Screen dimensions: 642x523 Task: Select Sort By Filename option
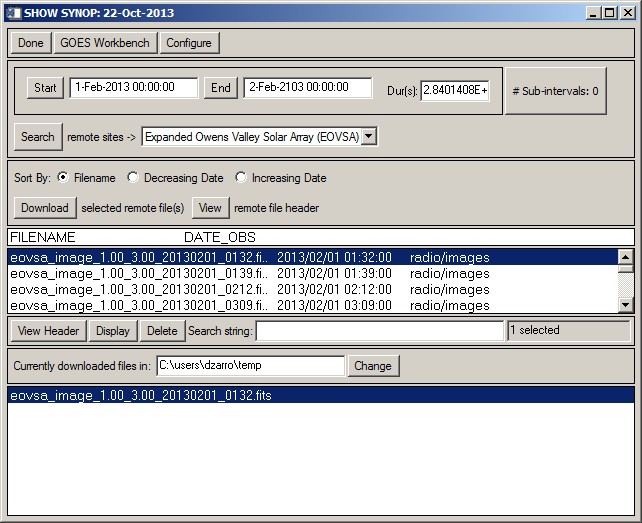[64, 178]
